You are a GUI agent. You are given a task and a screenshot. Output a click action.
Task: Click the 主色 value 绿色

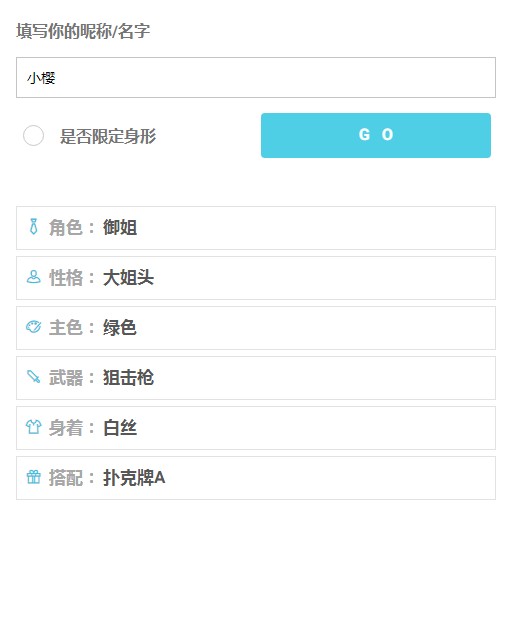pos(119,328)
